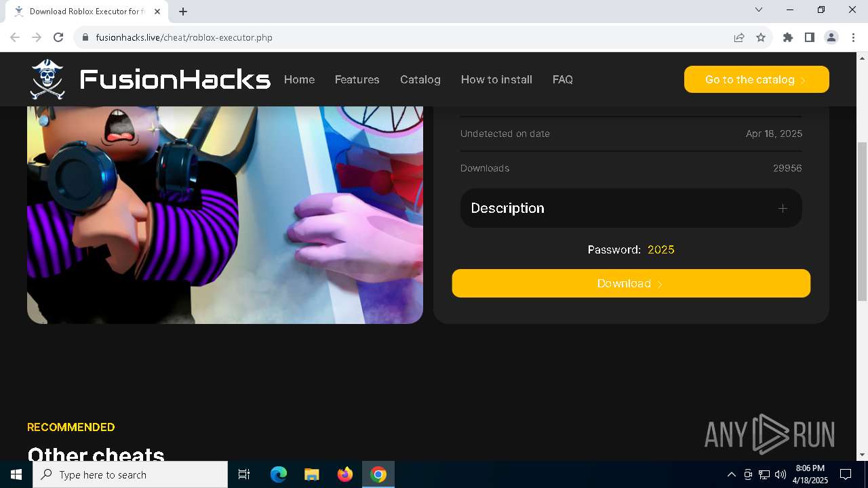This screenshot has height=488, width=868.
Task: Open site info lock icon
Action: (x=85, y=37)
